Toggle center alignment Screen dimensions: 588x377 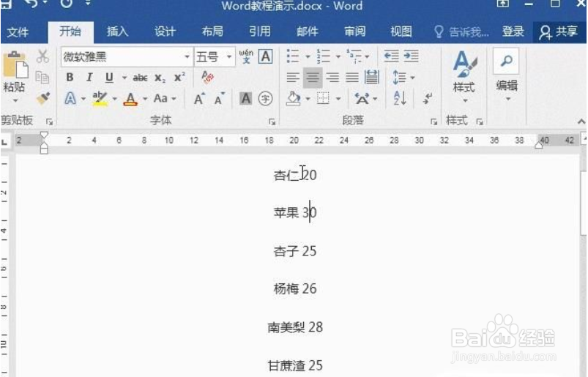(x=313, y=78)
